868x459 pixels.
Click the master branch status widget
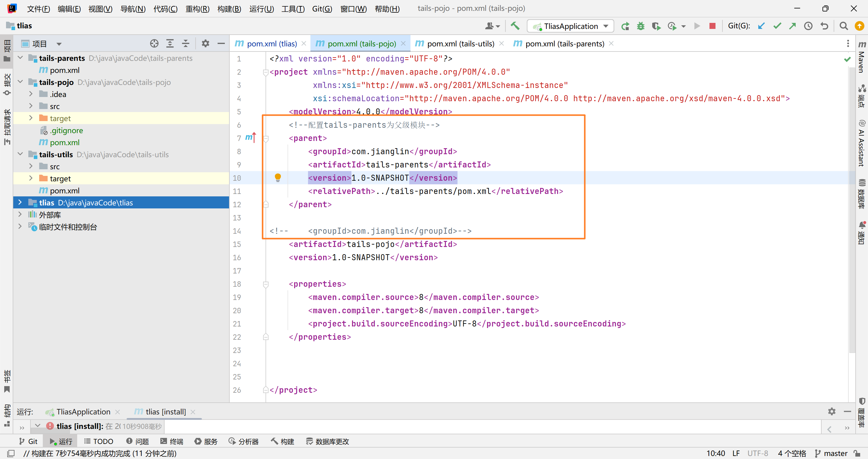tap(831, 453)
